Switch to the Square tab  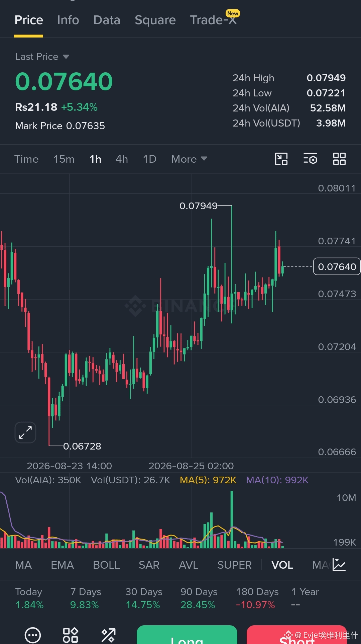tap(155, 20)
